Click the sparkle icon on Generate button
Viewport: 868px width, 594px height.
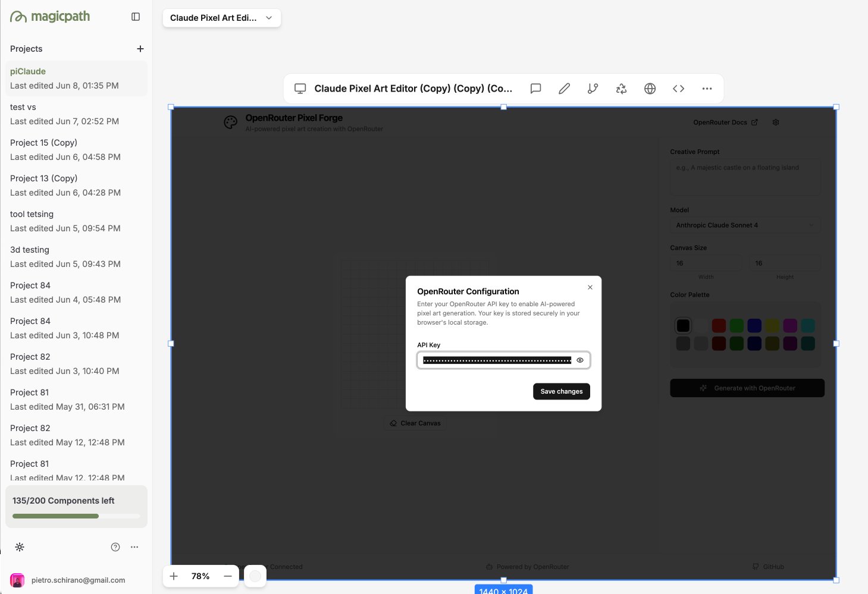(x=703, y=388)
